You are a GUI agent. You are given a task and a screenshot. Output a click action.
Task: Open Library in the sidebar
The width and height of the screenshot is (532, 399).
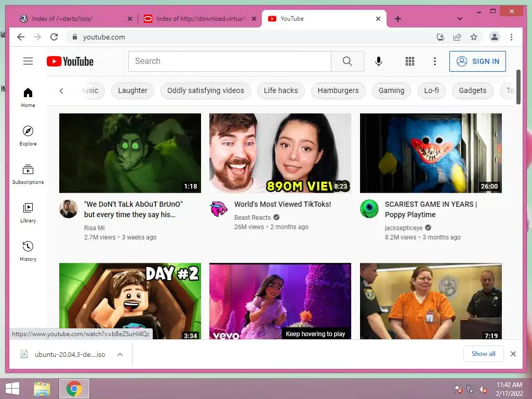click(x=28, y=212)
